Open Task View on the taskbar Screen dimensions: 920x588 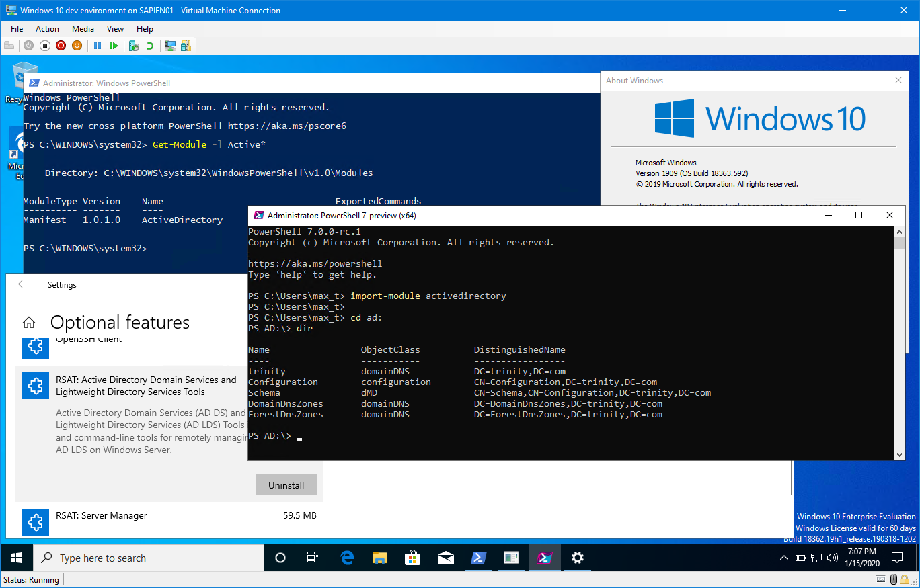(313, 558)
